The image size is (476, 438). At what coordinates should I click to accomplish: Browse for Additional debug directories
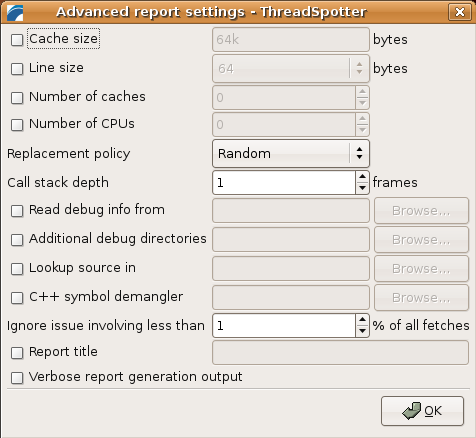421,240
